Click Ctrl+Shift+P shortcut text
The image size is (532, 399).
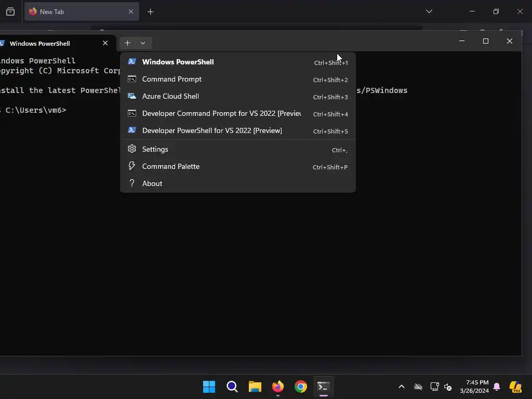click(x=330, y=167)
